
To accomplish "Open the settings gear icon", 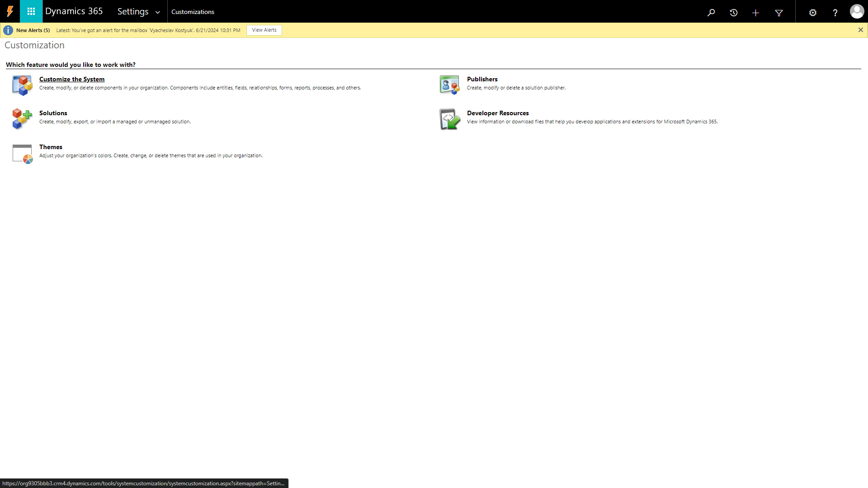I will 812,13.
